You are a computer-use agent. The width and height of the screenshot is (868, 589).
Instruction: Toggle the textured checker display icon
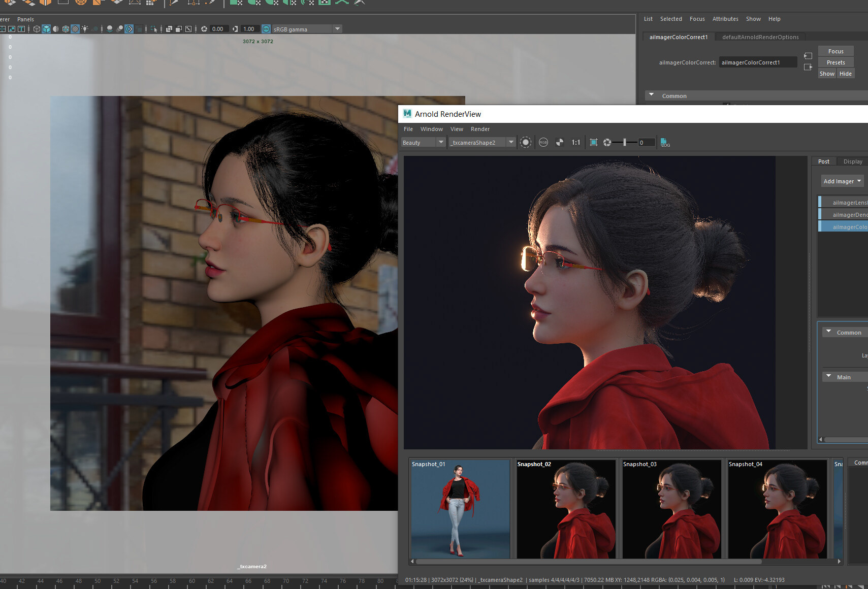tap(75, 29)
